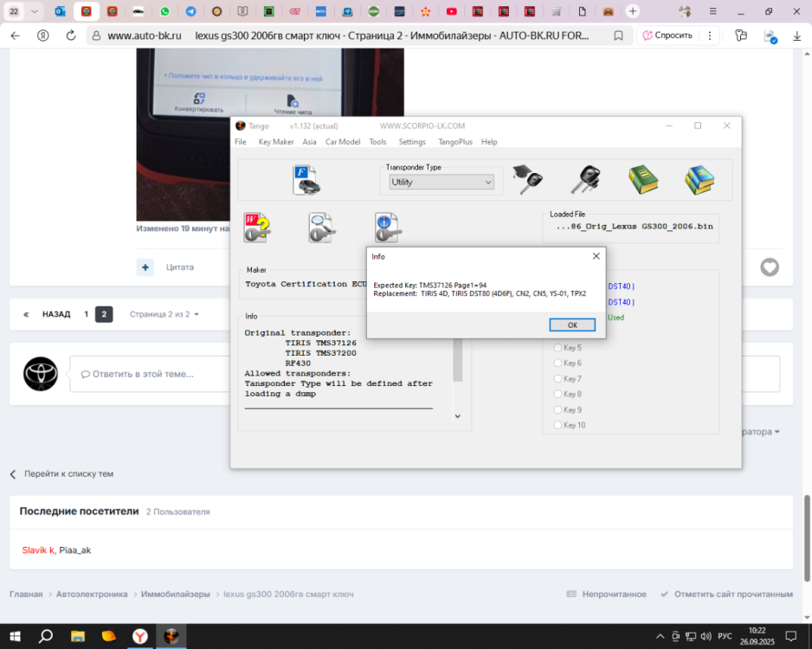Click OK in the Info dialog
This screenshot has width=812, height=649.
[x=572, y=325]
